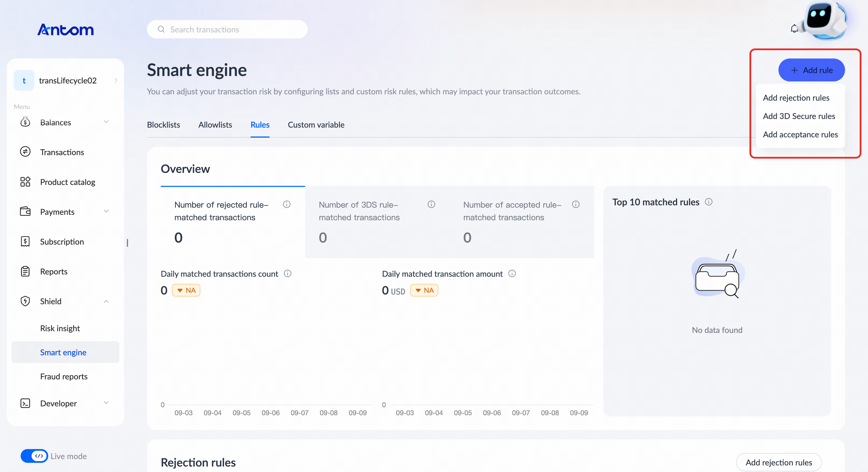868x472 pixels.
Task: Select the Rules tab
Action: coord(260,125)
